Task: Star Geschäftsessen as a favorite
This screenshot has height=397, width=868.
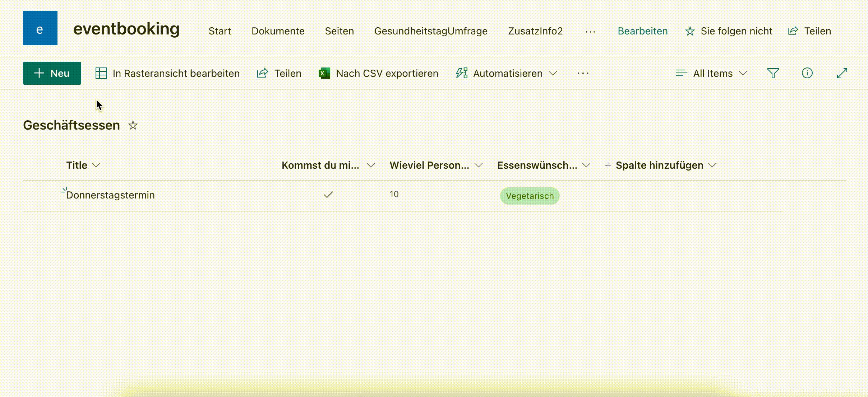Action: point(133,125)
